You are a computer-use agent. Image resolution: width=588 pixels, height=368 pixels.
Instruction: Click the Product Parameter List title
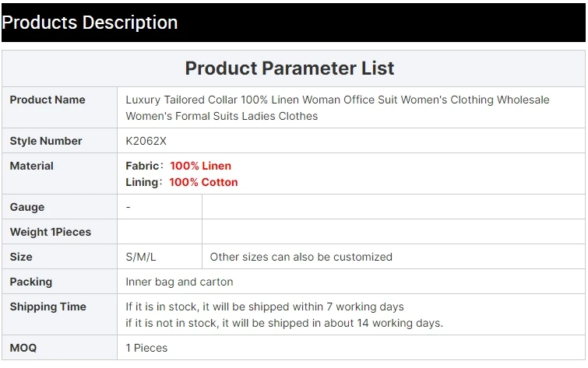(289, 68)
